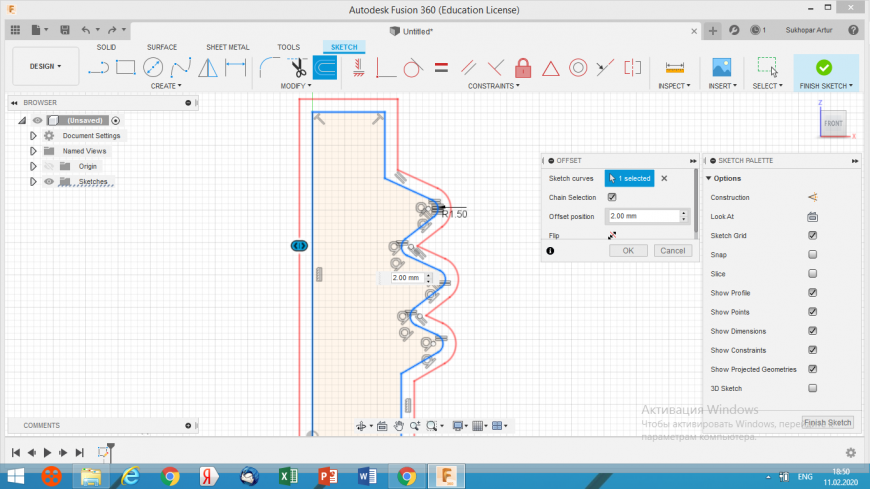Open the data panel grid icon
Viewport: 870px width, 489px height.
coord(16,30)
